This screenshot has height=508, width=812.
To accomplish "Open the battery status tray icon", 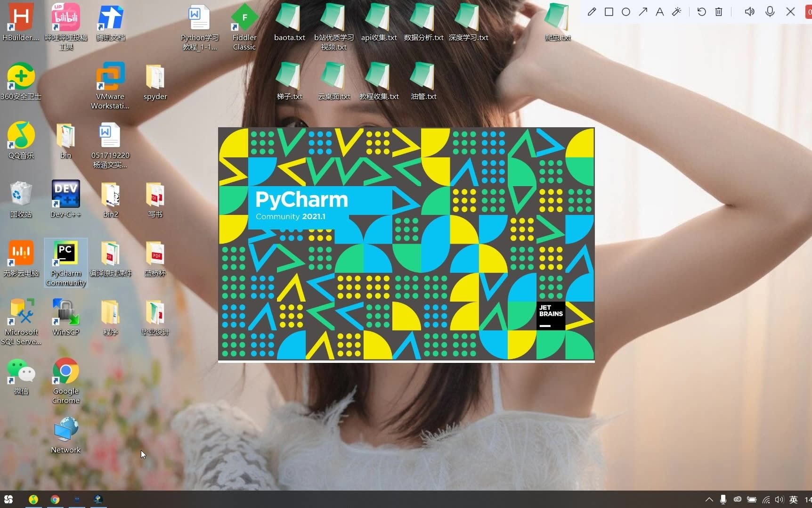I will point(752,500).
